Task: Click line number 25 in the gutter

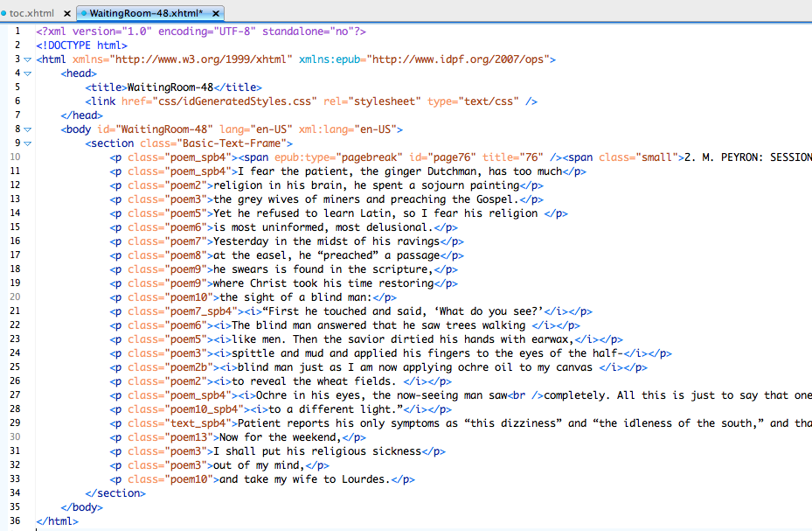Action: pos(15,367)
